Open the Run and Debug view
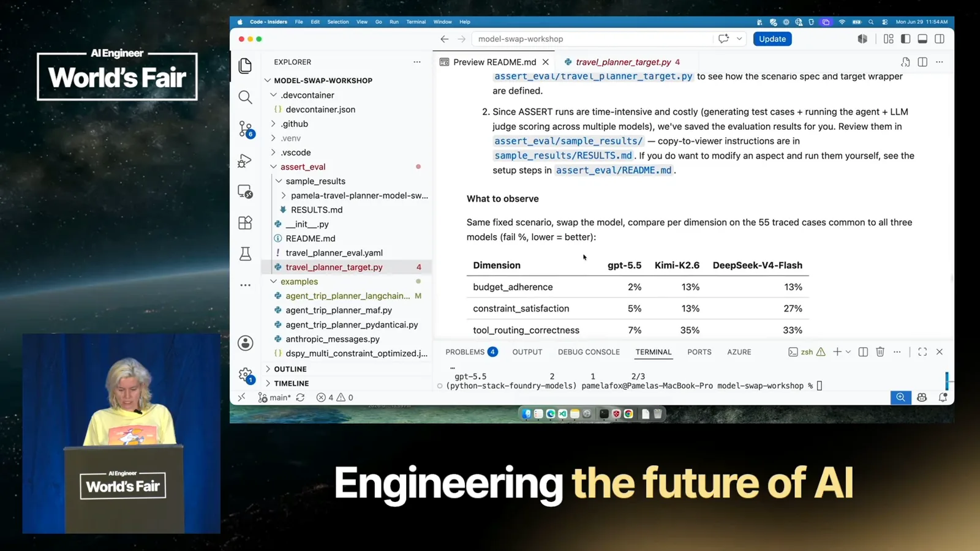This screenshot has height=551, width=980. click(x=245, y=160)
